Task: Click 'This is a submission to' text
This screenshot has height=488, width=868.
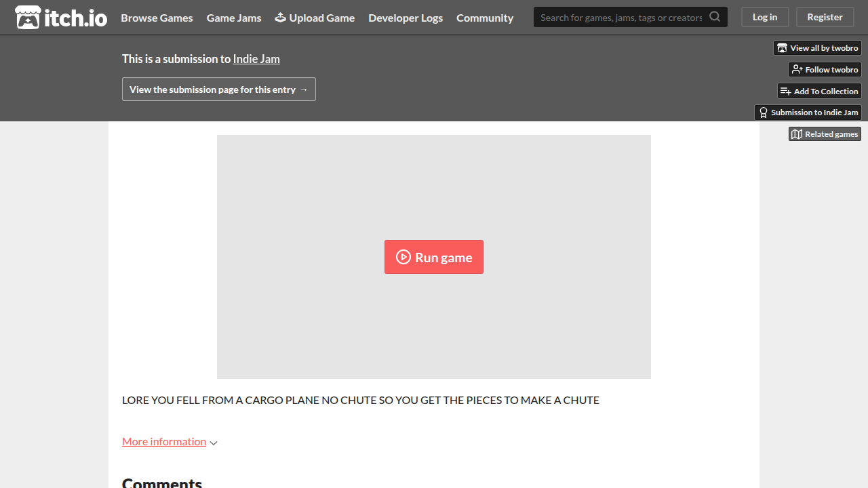Action: [x=176, y=59]
